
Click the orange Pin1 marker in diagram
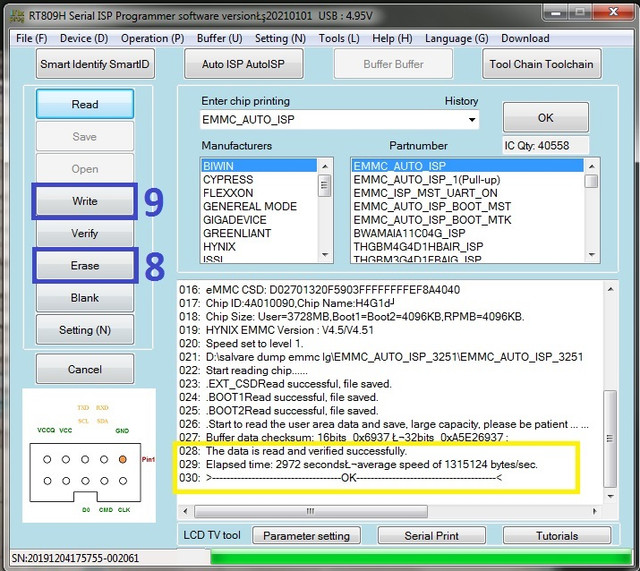[x=122, y=459]
